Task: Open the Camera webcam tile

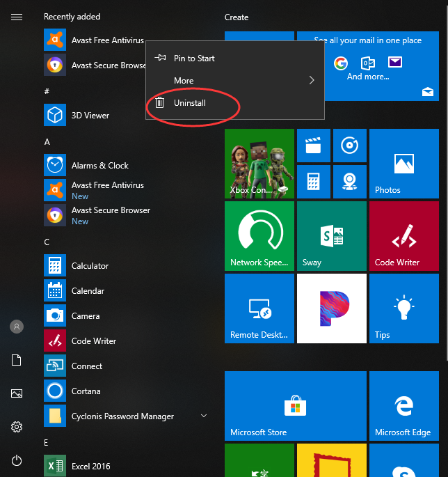Action: [350, 182]
